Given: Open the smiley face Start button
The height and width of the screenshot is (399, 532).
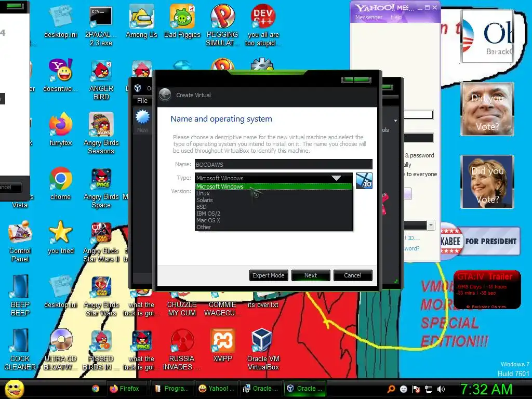Looking at the screenshot, I should coord(14,390).
